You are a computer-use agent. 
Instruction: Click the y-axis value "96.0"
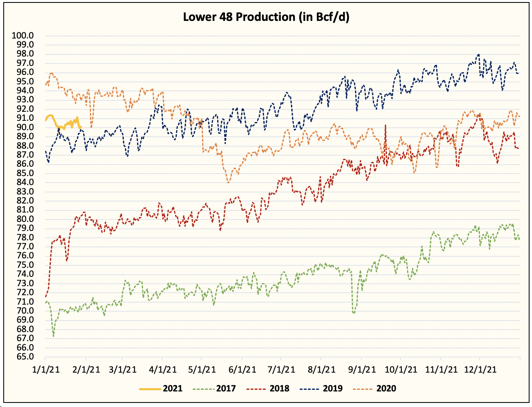[24, 72]
